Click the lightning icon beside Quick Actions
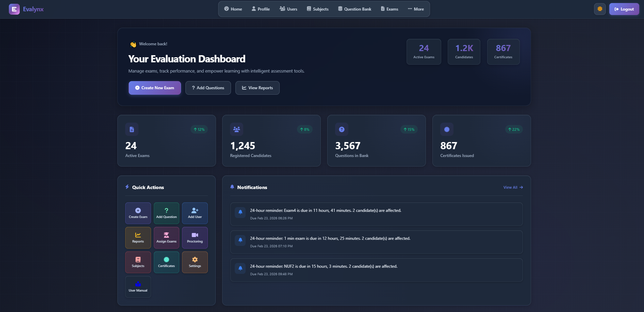This screenshot has width=644, height=312. tap(127, 187)
